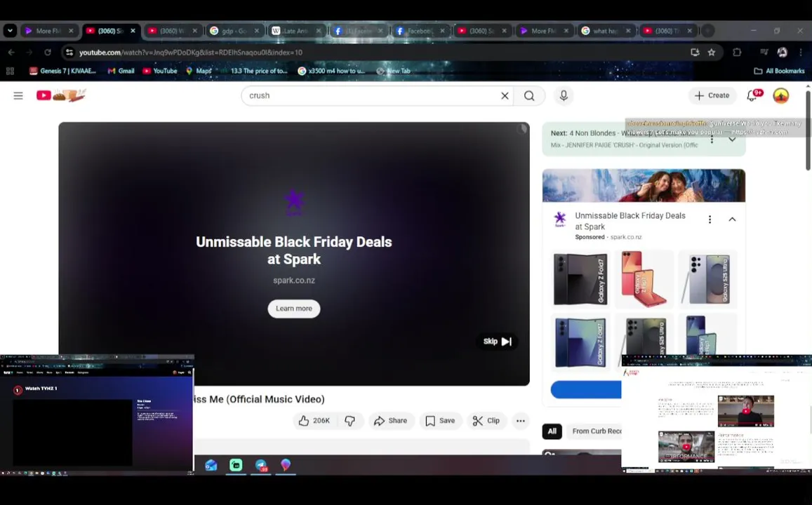Open the '13.3 The price of to...' bookmark
The width and height of the screenshot is (812, 505).
254,71
